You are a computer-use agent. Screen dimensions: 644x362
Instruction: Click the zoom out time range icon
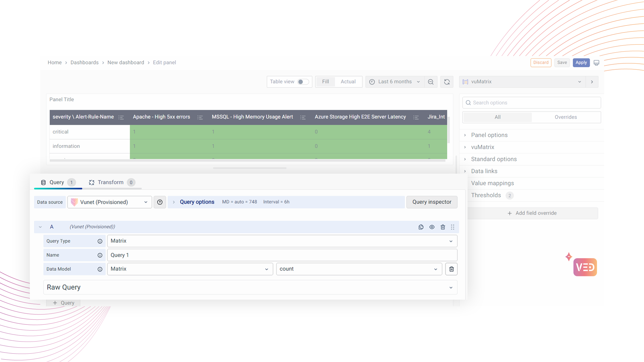tap(431, 82)
